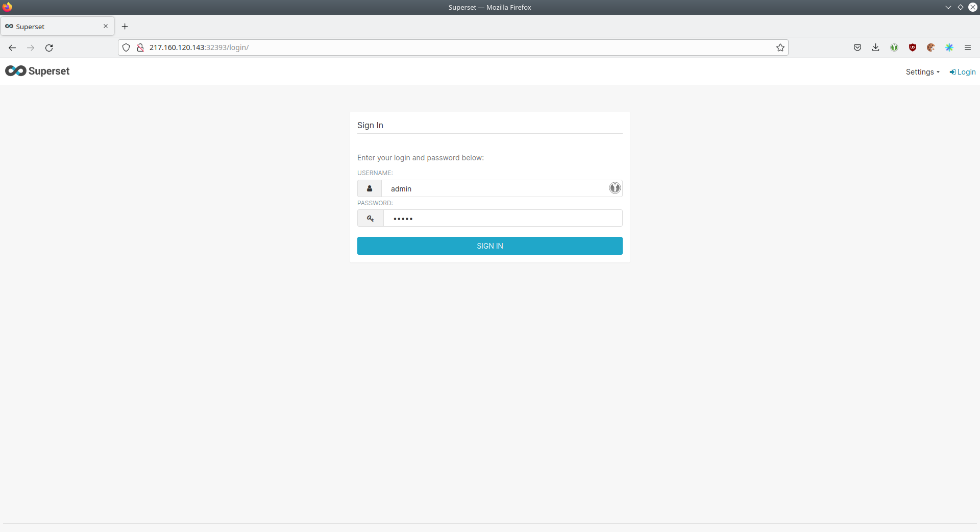The image size is (980, 532).
Task: Click the Login link in header
Action: (963, 72)
